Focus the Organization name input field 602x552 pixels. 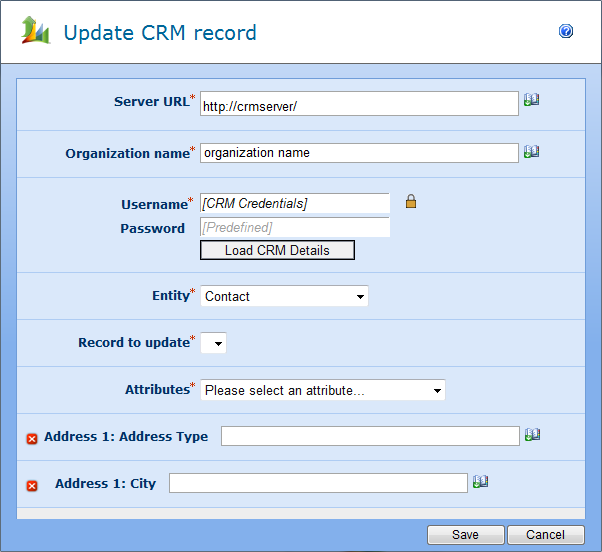click(x=358, y=153)
